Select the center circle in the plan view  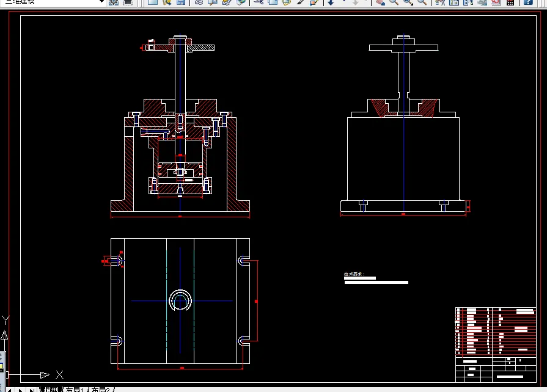(180, 300)
